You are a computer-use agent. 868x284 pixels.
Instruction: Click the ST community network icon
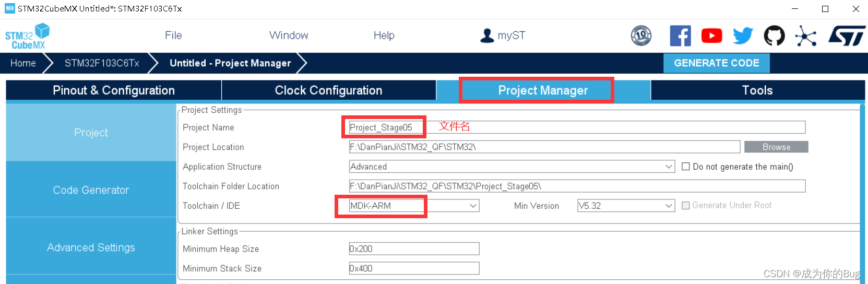[806, 36]
